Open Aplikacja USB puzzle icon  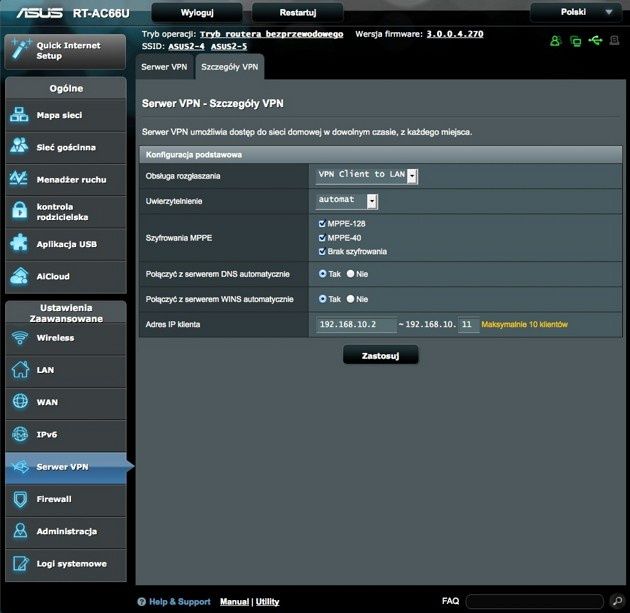19,243
